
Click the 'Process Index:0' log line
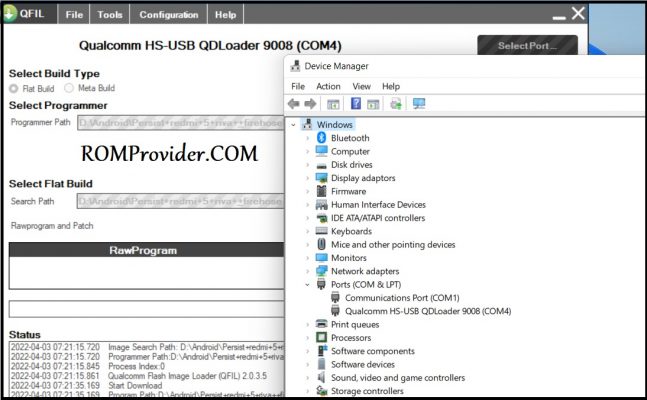point(136,366)
